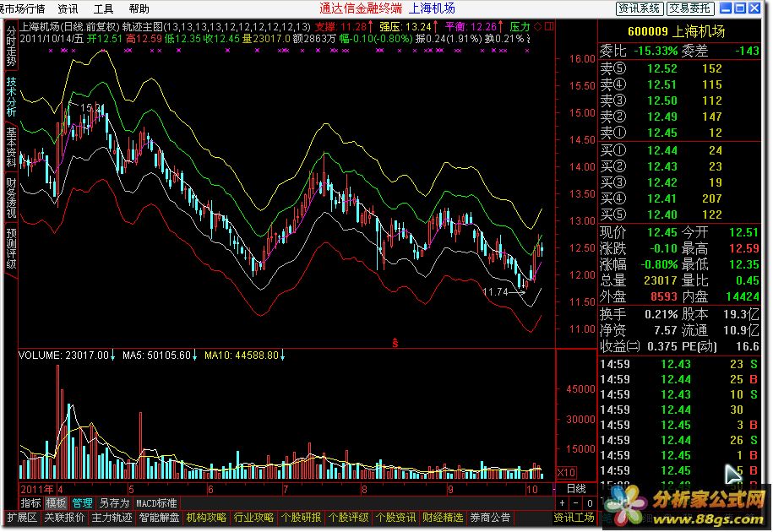Maximize the 通达信 window

point(740,8)
